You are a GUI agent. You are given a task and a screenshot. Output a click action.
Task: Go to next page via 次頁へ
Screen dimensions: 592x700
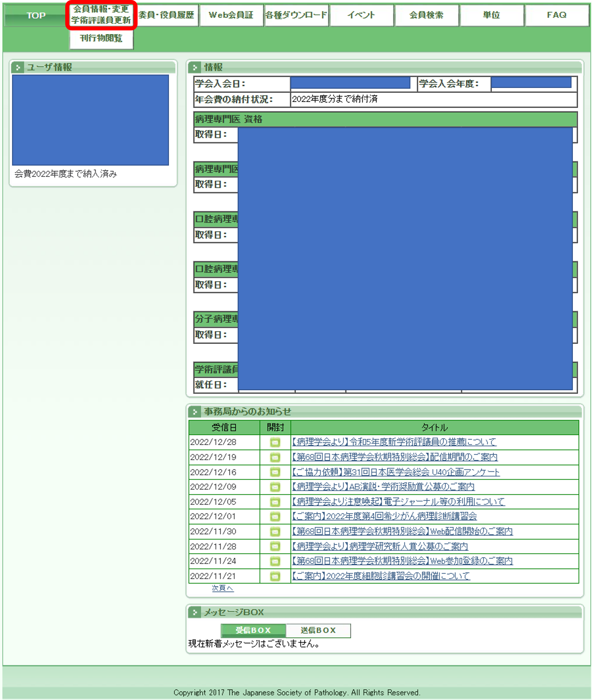click(x=223, y=588)
